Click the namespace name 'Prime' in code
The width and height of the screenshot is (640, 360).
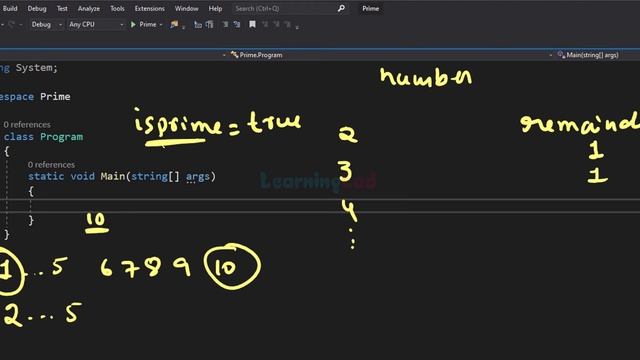pos(55,97)
